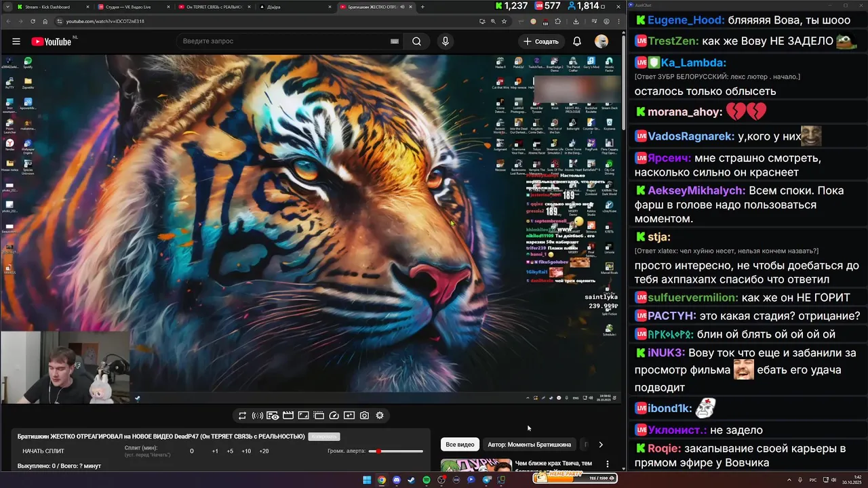Viewport: 868px width, 488px height.
Task: Click the browser back arrow
Action: [7, 21]
